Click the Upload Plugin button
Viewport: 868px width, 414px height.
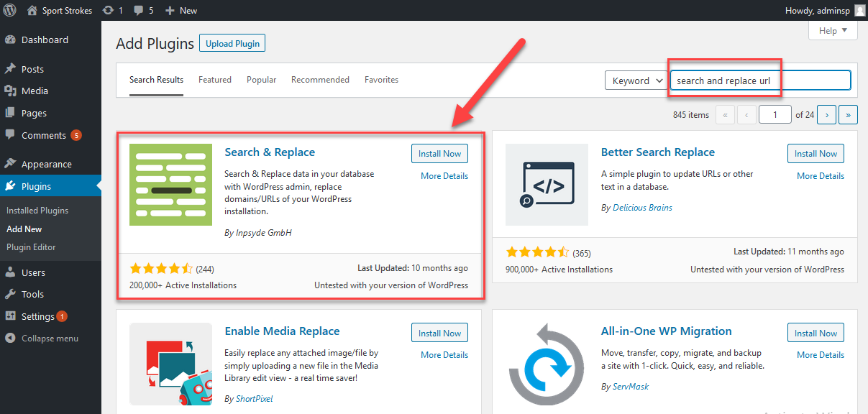[x=232, y=42]
